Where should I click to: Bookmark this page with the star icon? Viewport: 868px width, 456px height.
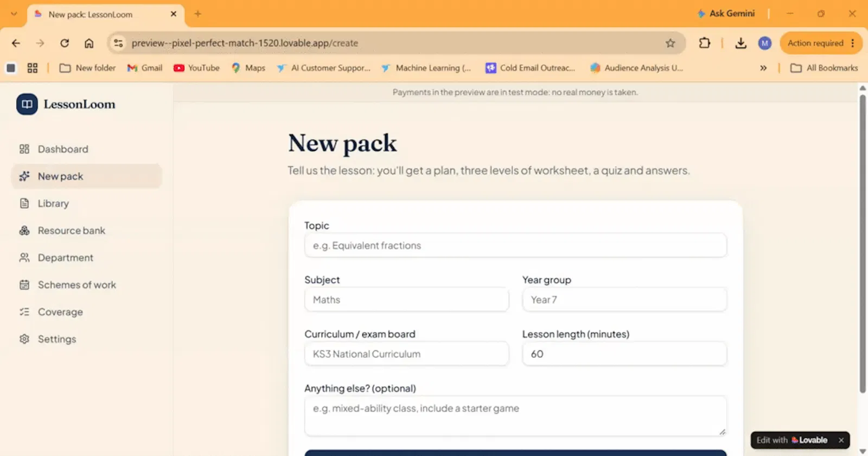click(671, 43)
